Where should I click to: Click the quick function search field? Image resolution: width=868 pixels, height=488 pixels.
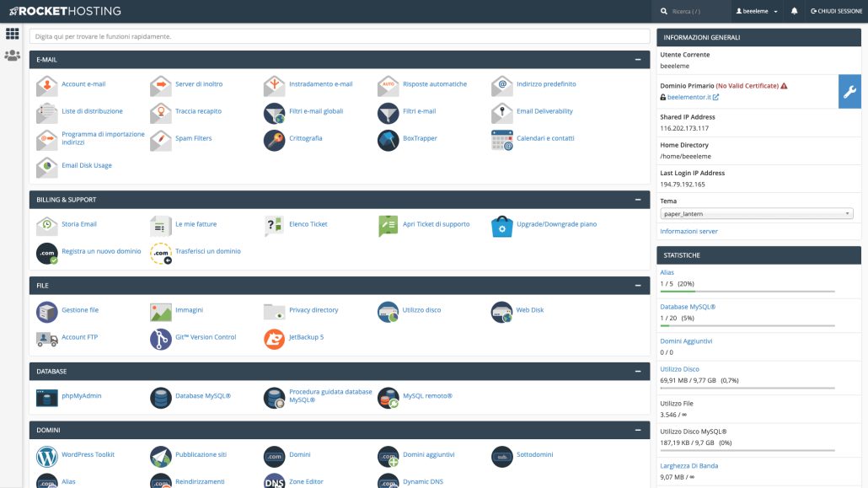click(x=337, y=36)
